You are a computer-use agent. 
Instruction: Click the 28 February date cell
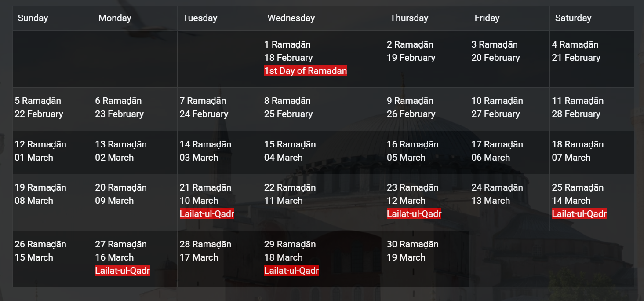point(591,108)
